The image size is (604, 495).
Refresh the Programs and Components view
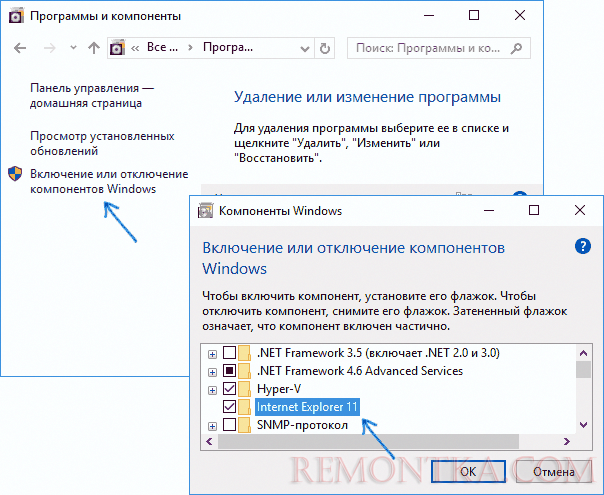coord(325,49)
